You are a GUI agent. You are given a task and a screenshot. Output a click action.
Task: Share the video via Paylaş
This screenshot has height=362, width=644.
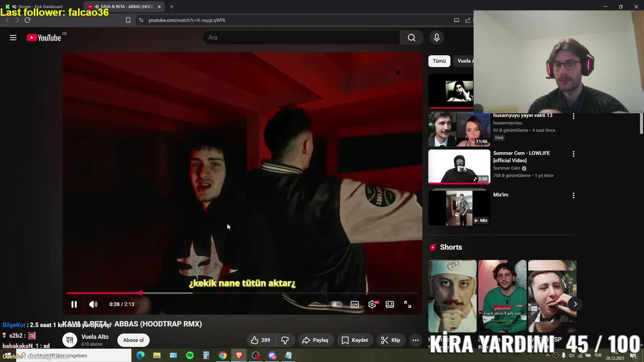click(x=315, y=340)
